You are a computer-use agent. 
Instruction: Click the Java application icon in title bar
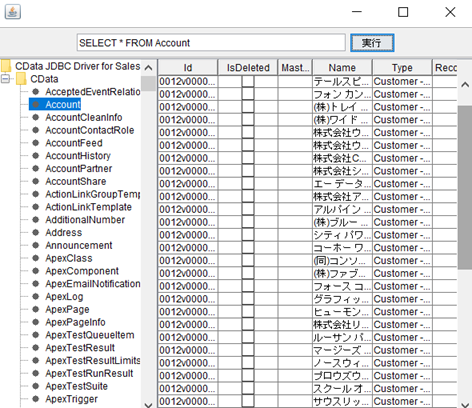[13, 12]
